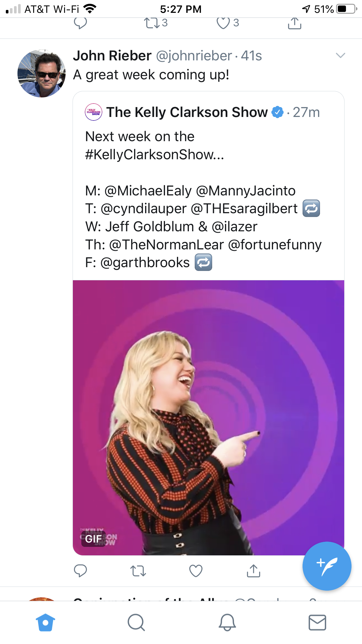The height and width of the screenshot is (644, 362).
Task: Open The Kelly Clarkson Show quoted tweet header
Action: pos(187,112)
